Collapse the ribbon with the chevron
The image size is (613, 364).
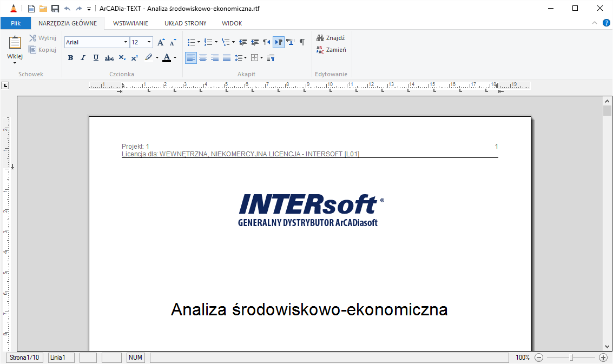click(595, 23)
